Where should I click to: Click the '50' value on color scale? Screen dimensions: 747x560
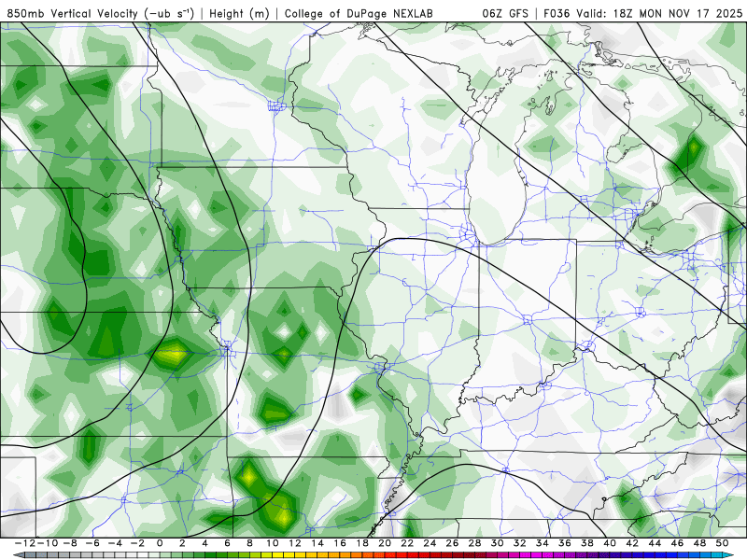[722, 543]
